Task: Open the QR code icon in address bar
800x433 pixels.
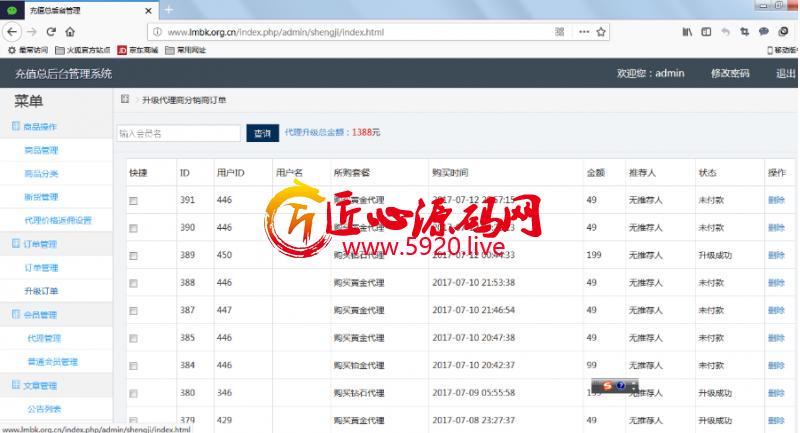Action: click(560, 32)
